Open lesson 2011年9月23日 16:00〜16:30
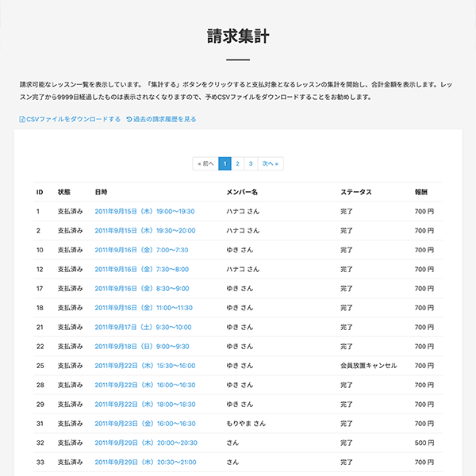The width and height of the screenshot is (476, 476). (145, 424)
